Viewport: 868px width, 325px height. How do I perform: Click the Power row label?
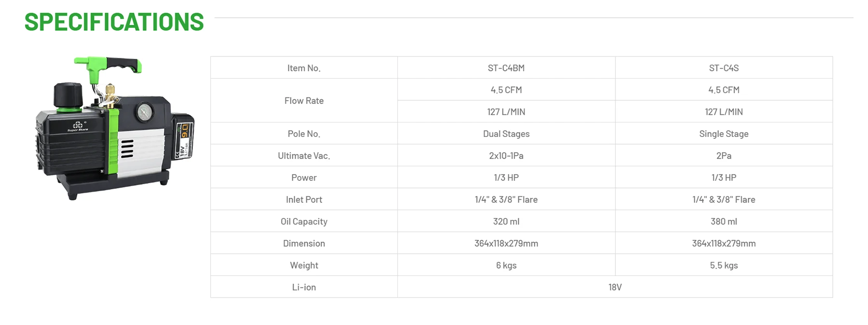click(x=304, y=178)
